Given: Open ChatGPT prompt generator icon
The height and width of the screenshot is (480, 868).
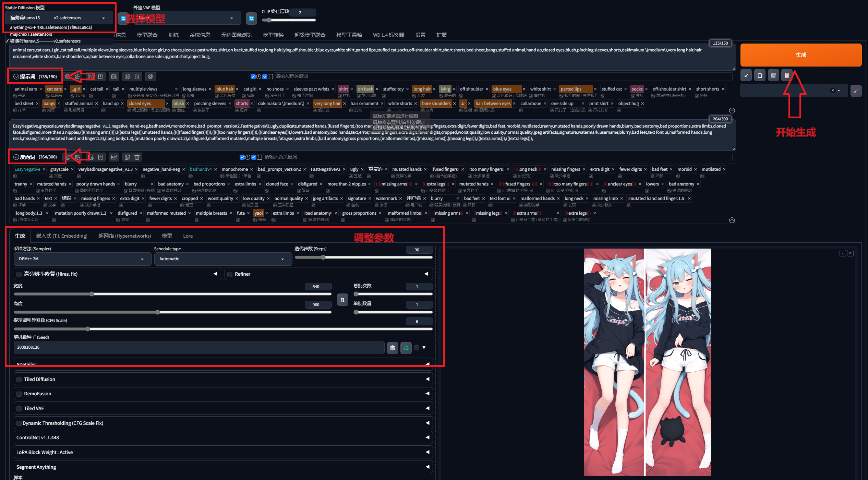Looking at the screenshot, I should pos(151,76).
